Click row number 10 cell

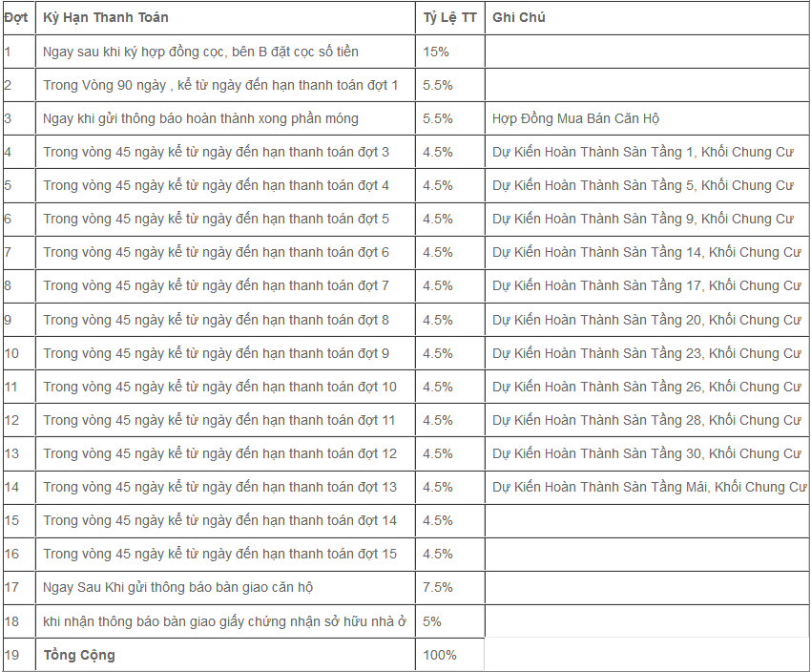[12, 353]
